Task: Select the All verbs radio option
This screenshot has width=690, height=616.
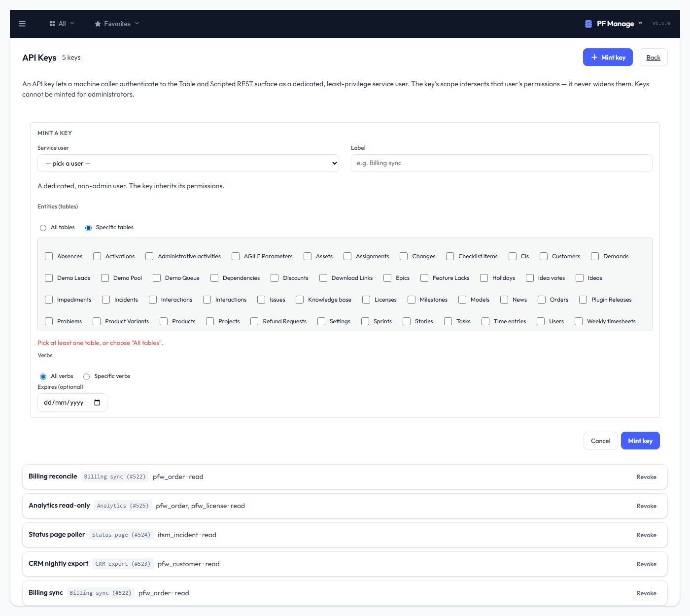Action: [x=43, y=376]
